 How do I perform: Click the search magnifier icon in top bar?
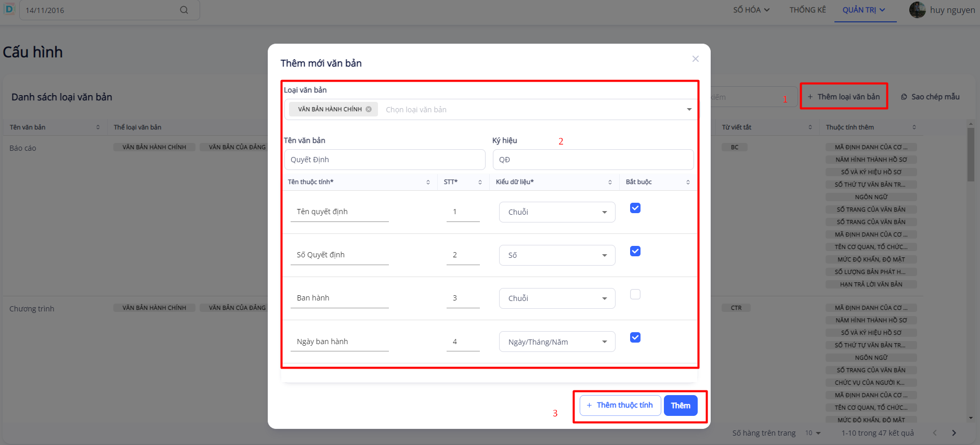point(184,10)
